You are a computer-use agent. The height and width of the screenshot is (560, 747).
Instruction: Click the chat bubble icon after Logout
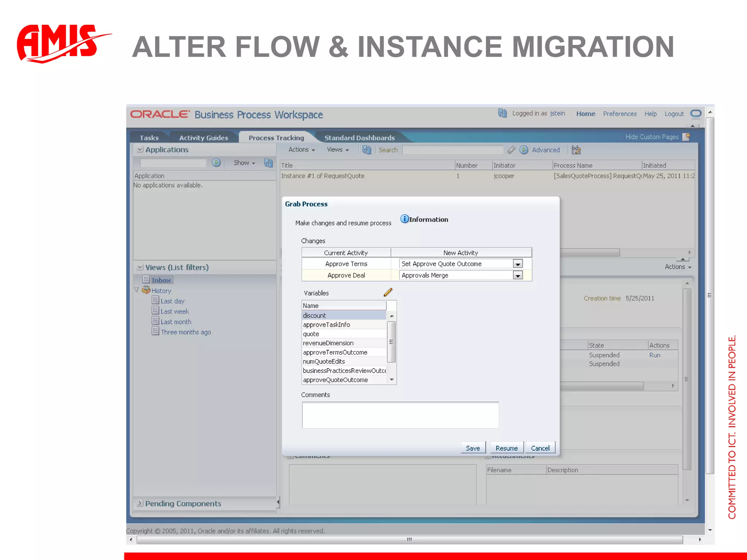tap(696, 114)
